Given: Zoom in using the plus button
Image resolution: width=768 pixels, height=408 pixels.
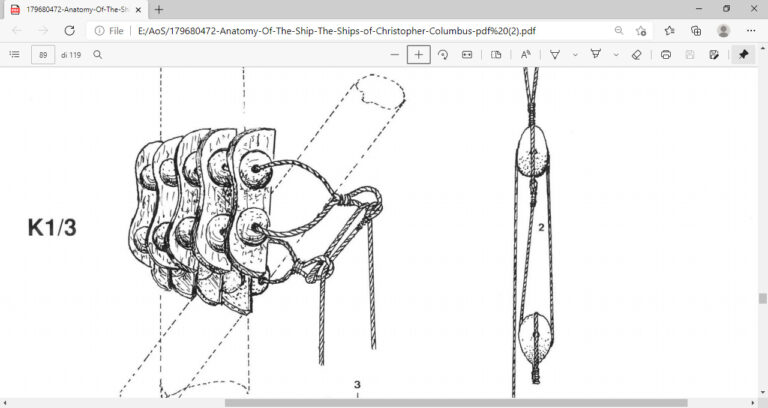Looking at the screenshot, I should (x=419, y=54).
